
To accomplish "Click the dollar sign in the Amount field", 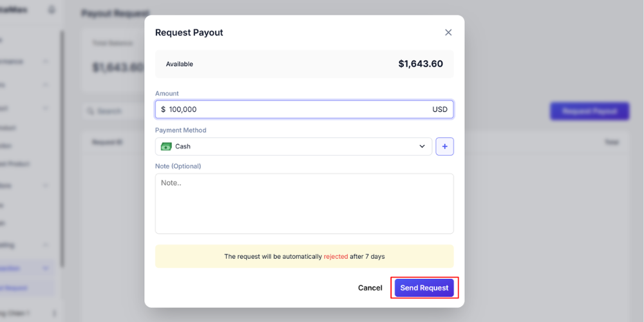I will click(164, 109).
